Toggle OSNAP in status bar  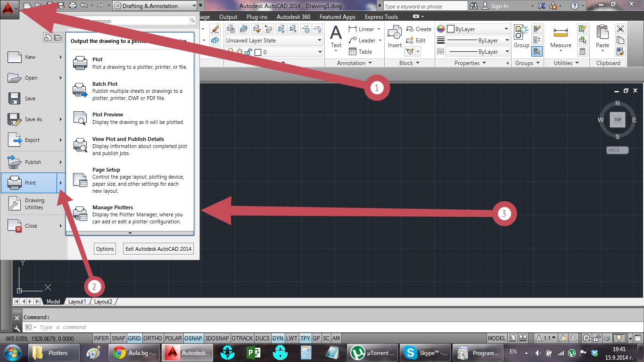[194, 338]
